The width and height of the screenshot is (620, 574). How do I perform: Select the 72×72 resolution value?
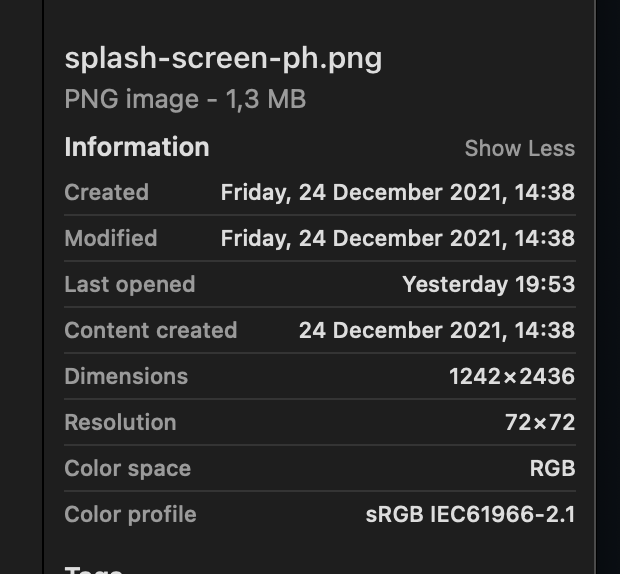[539, 422]
